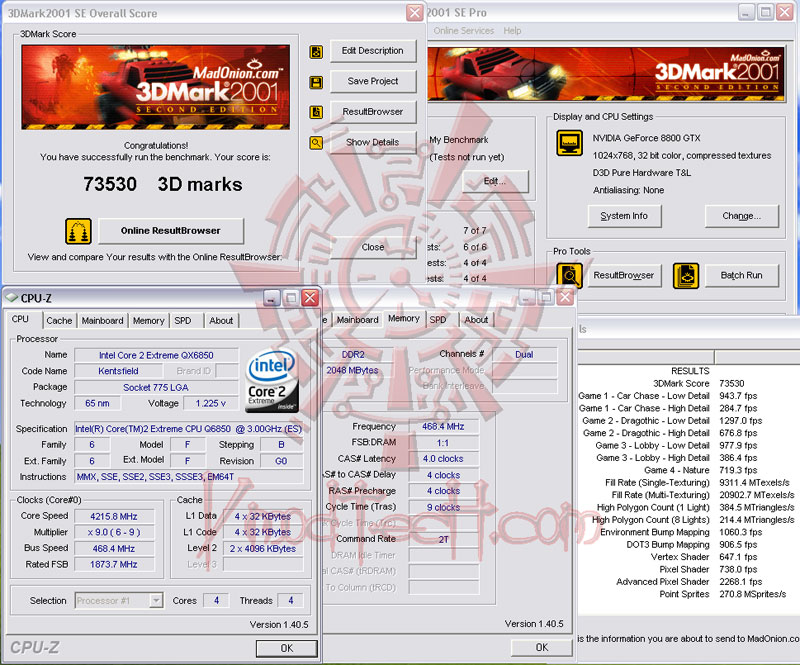Click the Show Details magnifier icon
The image size is (800, 665).
click(x=316, y=143)
